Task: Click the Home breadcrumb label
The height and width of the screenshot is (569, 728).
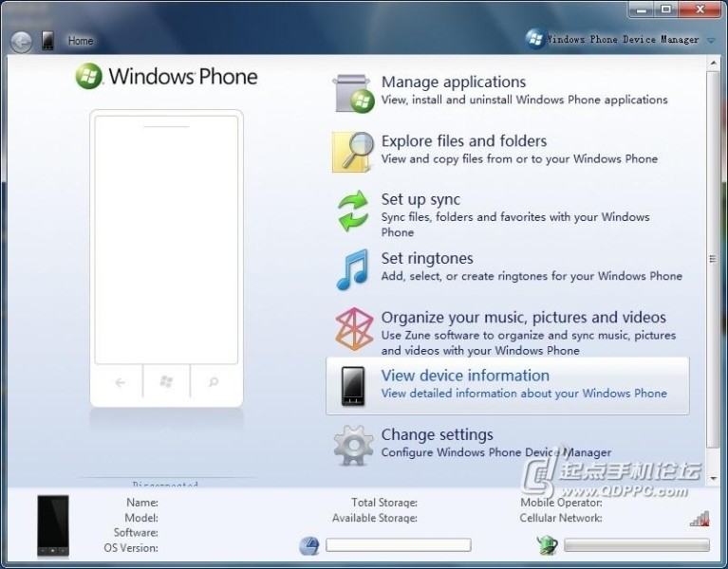Action: coord(81,41)
